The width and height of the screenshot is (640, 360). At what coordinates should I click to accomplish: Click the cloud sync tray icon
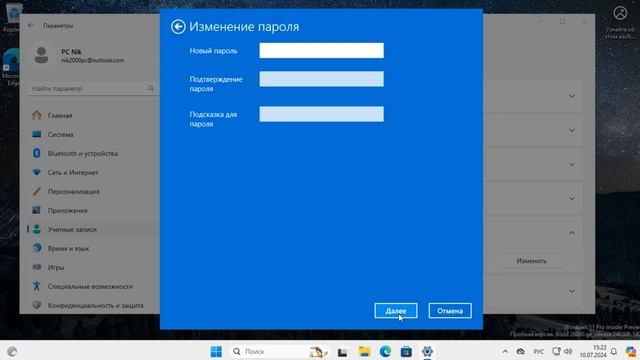pos(520,351)
